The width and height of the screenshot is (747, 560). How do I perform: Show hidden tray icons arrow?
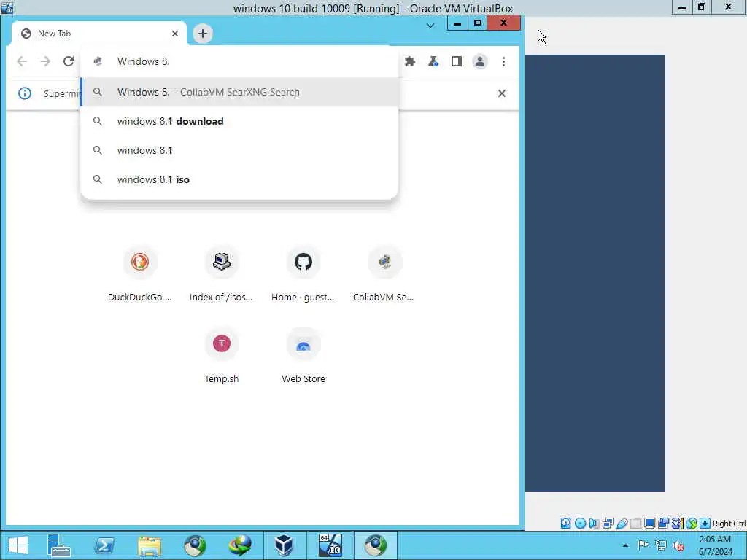click(x=625, y=545)
